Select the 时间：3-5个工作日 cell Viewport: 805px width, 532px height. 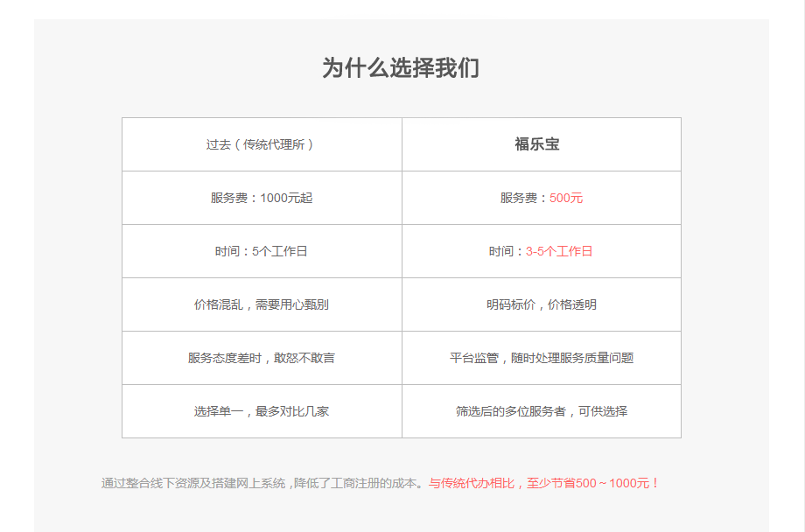tap(542, 251)
